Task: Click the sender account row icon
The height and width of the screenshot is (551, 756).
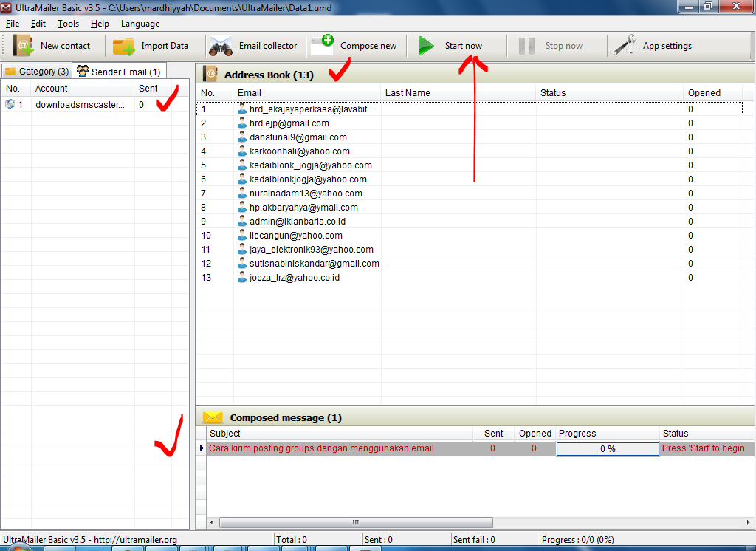Action: tap(10, 103)
